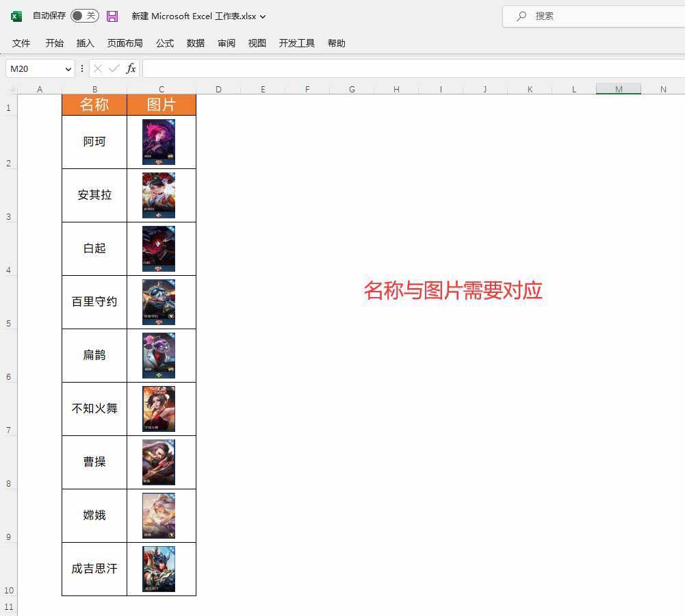Click the cell containing 成吉思汗
This screenshot has height=616, width=685.
coord(94,569)
